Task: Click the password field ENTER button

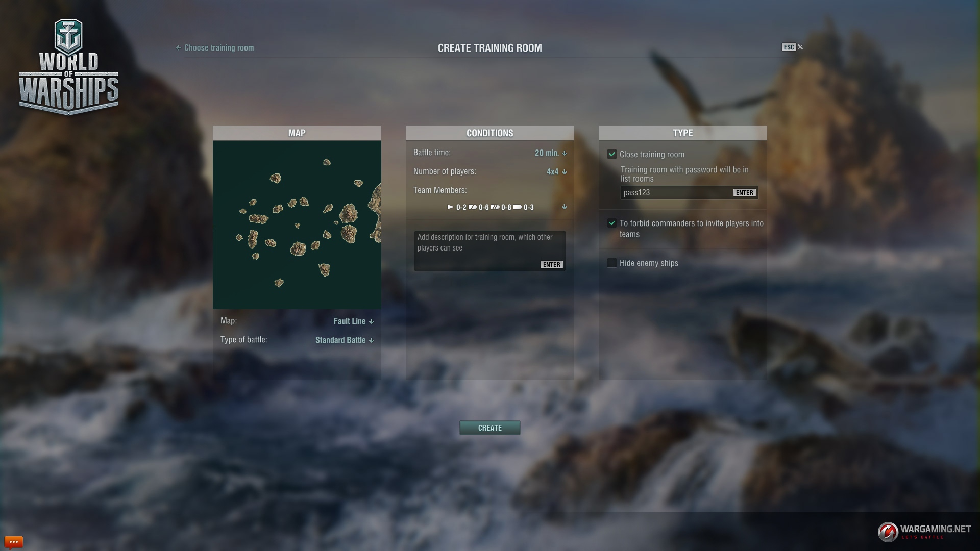Action: [x=744, y=193]
